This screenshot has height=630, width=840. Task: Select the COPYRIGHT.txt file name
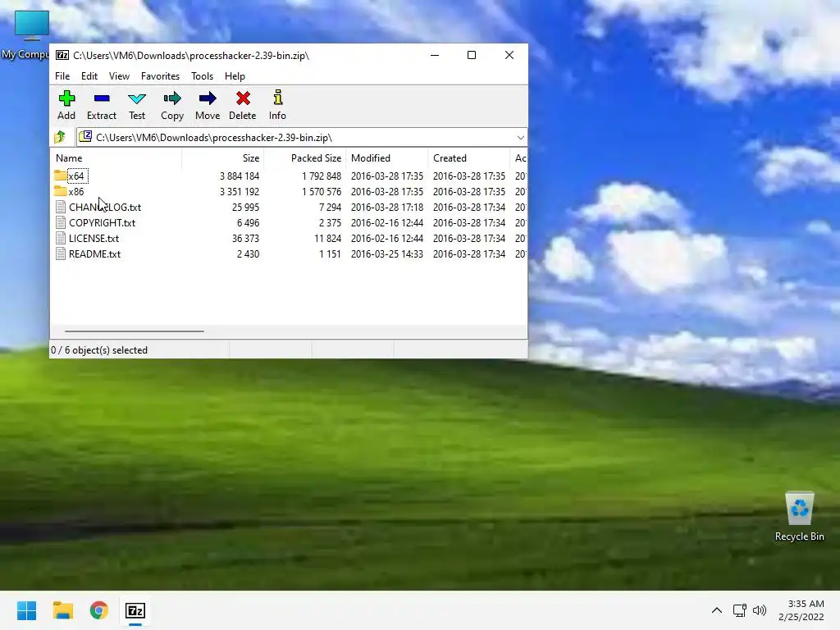pos(102,222)
